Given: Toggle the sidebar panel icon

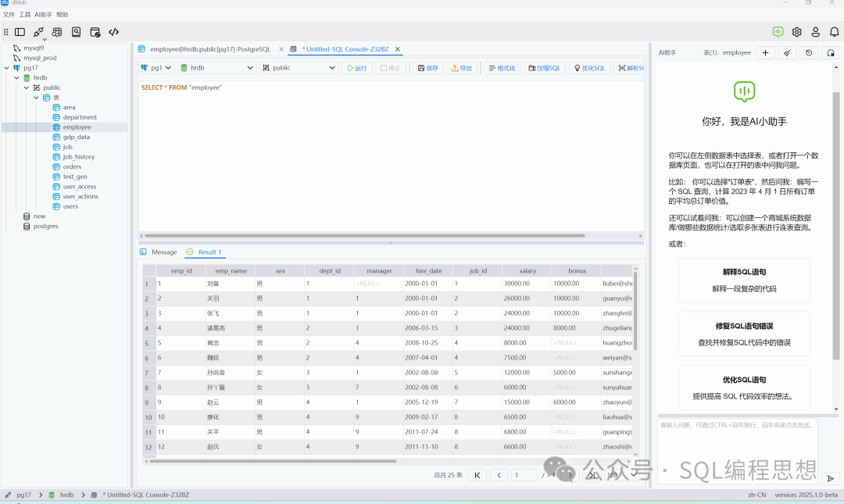Looking at the screenshot, I should 20,32.
